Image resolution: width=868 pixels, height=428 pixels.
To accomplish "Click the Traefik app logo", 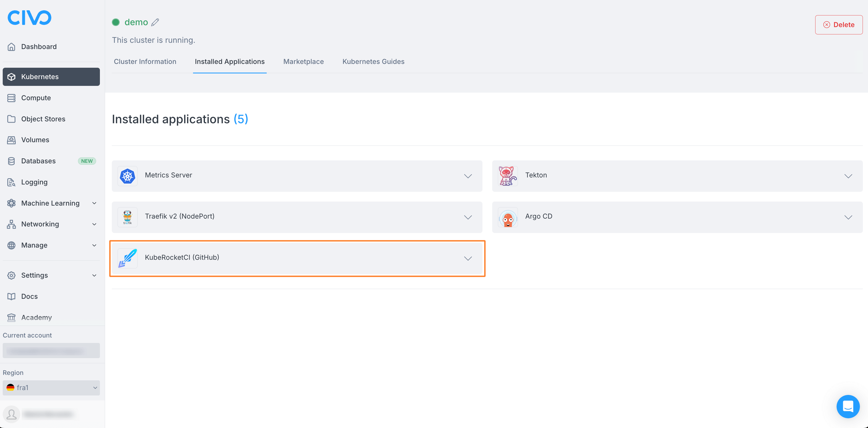I will 127,217.
